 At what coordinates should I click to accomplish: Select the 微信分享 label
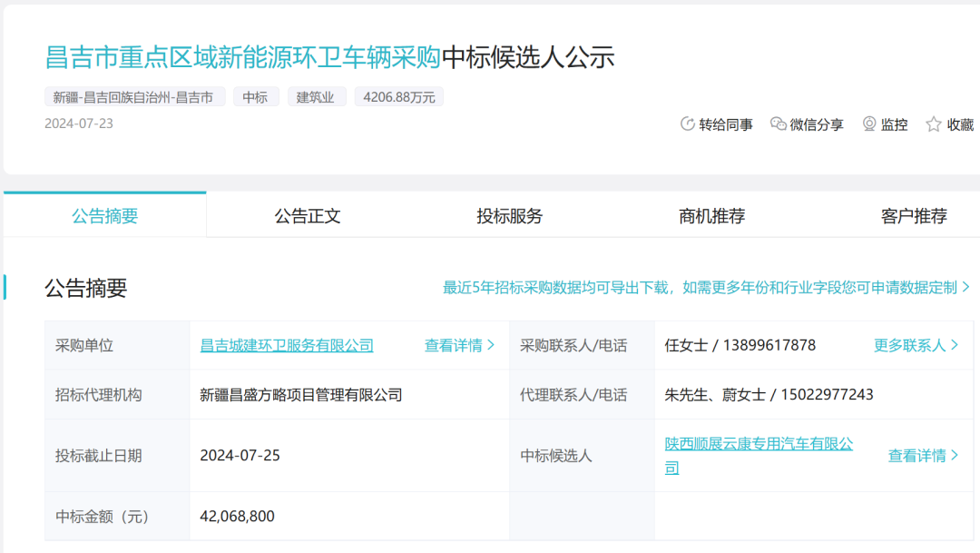(817, 124)
